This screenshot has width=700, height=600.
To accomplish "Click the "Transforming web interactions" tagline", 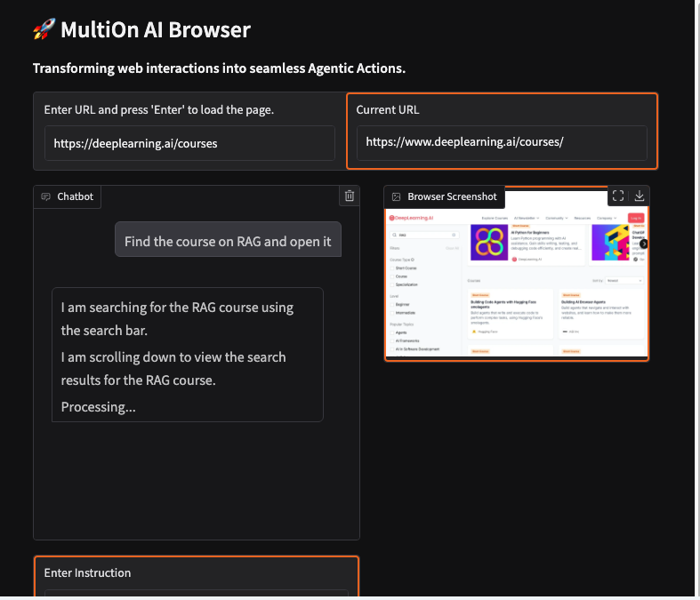I will click(219, 68).
